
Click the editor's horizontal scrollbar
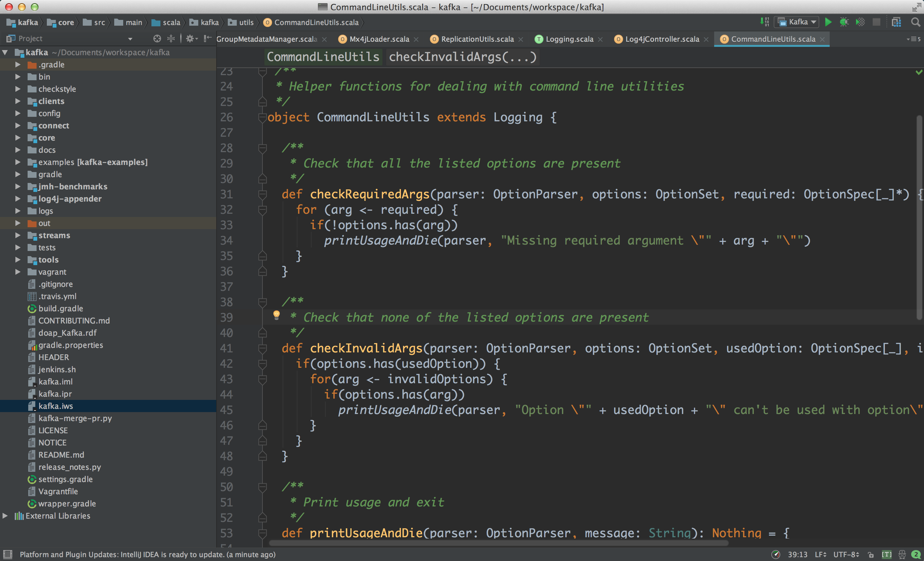click(499, 543)
